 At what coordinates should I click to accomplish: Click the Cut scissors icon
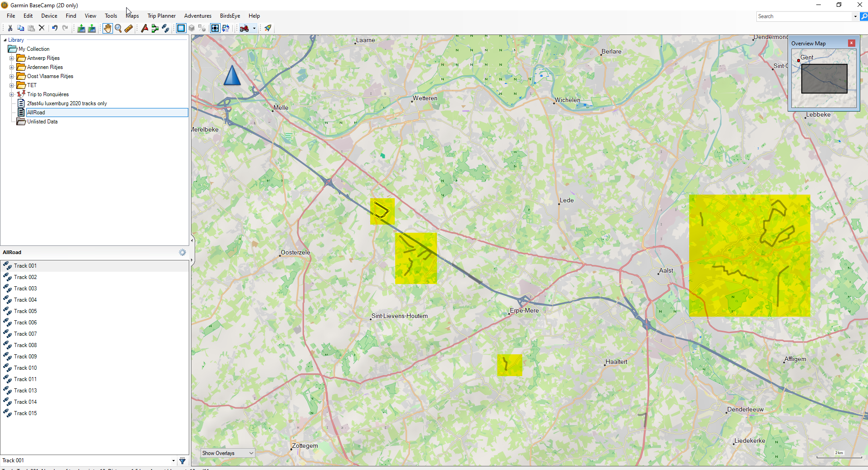(x=10, y=28)
